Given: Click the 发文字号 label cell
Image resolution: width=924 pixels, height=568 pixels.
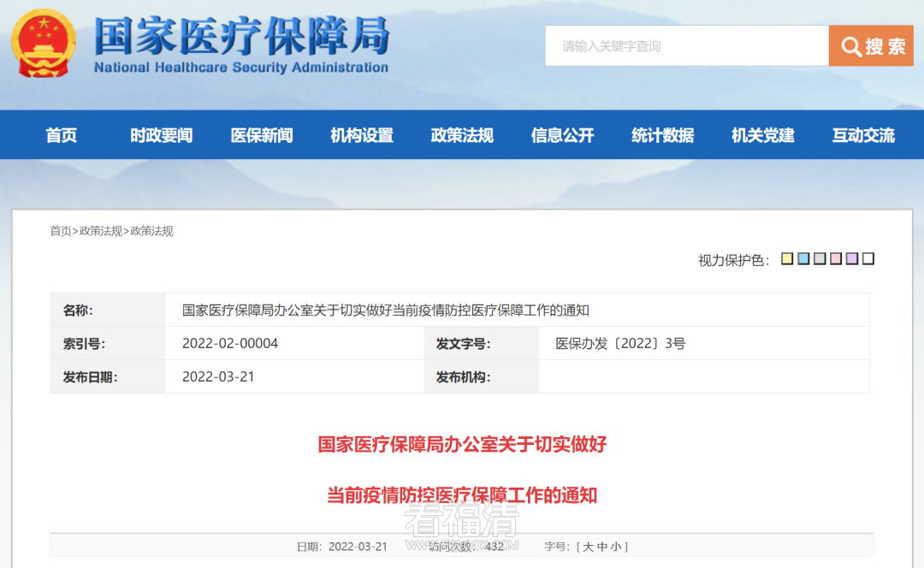Looking at the screenshot, I should tap(482, 344).
